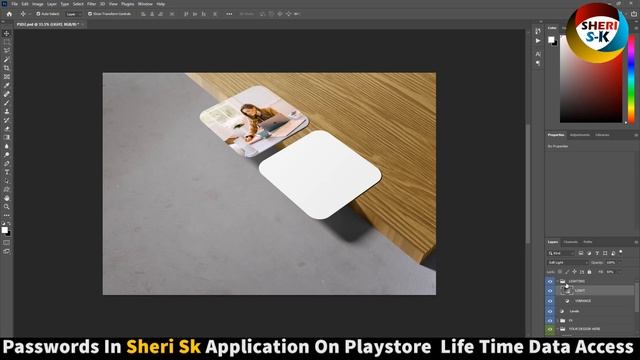This screenshot has width=640, height=360.
Task: Select the Frame tool
Action: pos(7,77)
